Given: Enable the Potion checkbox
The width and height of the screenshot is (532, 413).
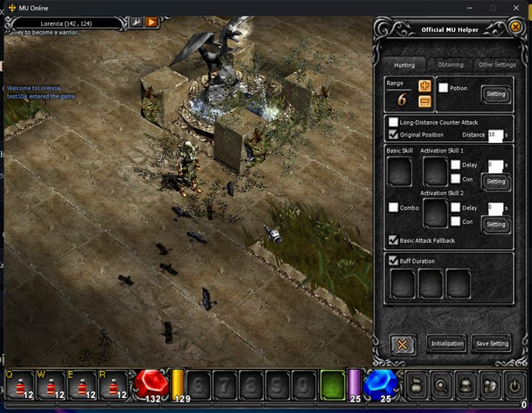Looking at the screenshot, I should click(x=443, y=88).
